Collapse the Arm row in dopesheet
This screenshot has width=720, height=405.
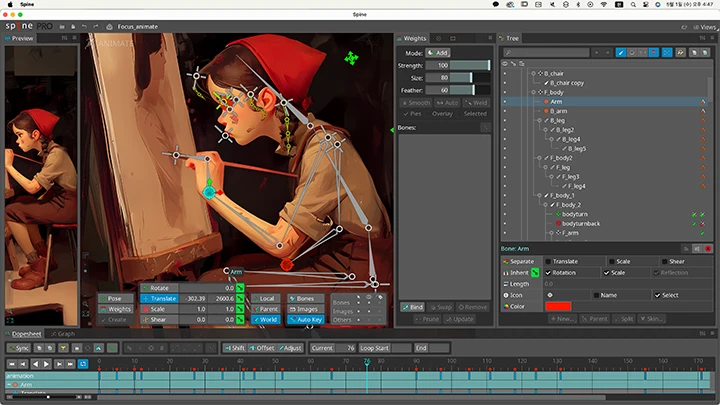click(9, 384)
